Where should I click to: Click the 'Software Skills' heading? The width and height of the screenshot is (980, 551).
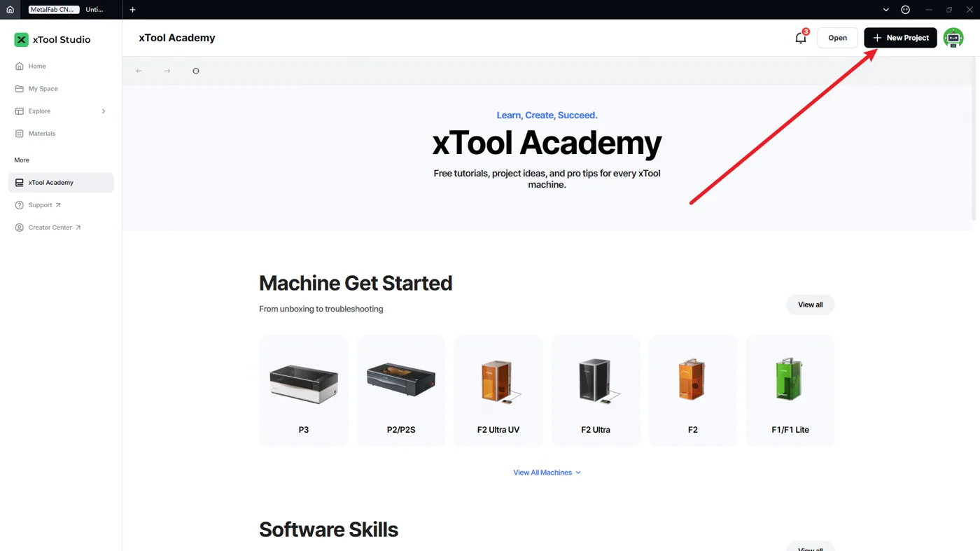pos(328,530)
